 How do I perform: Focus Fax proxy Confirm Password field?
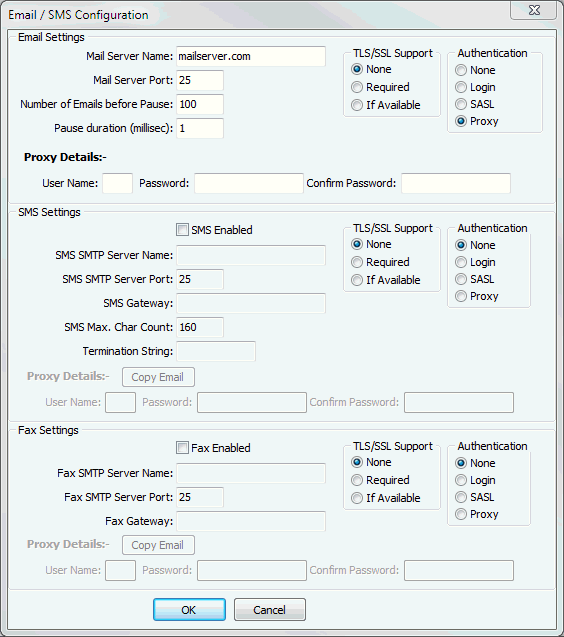point(459,570)
